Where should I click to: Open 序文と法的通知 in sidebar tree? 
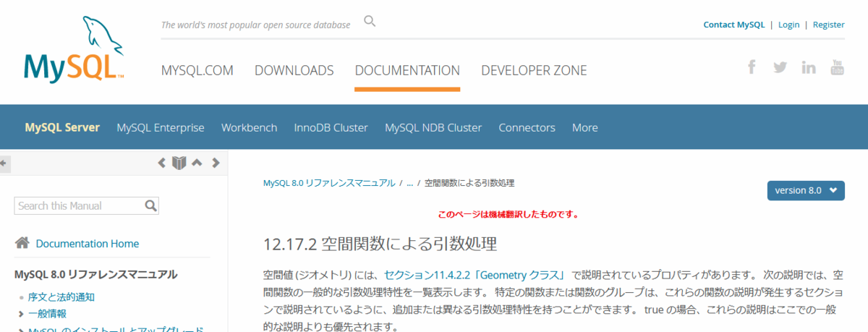(61, 297)
